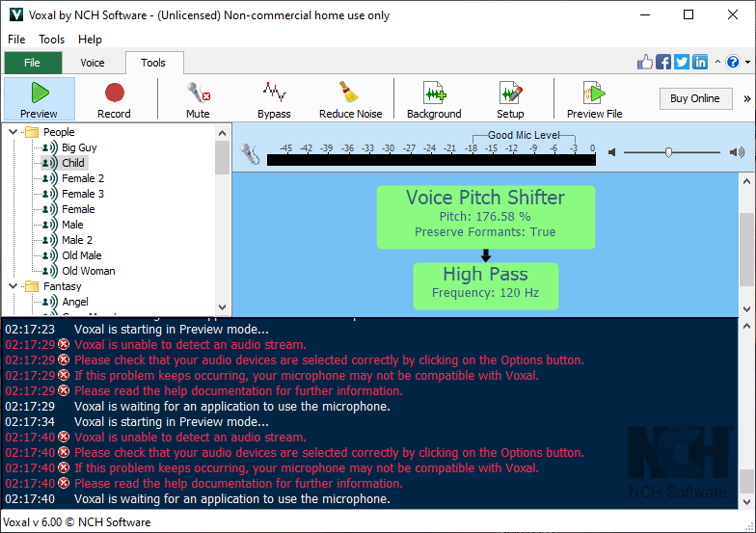The height and width of the screenshot is (533, 756).
Task: Mute the microphone
Action: (x=198, y=98)
